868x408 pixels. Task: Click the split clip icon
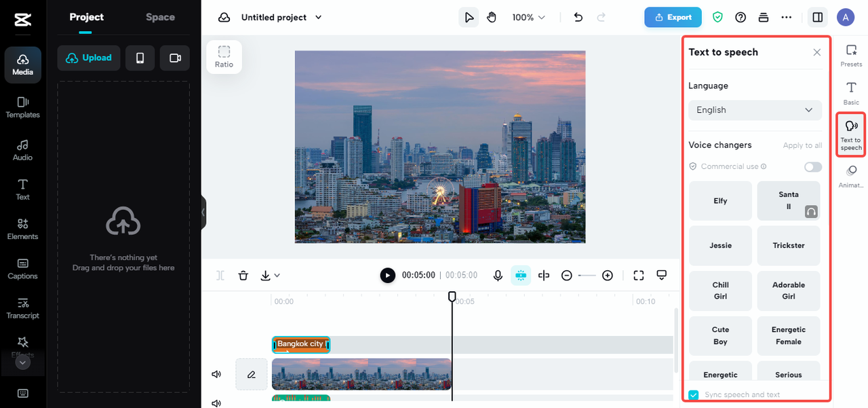pyautogui.click(x=220, y=275)
